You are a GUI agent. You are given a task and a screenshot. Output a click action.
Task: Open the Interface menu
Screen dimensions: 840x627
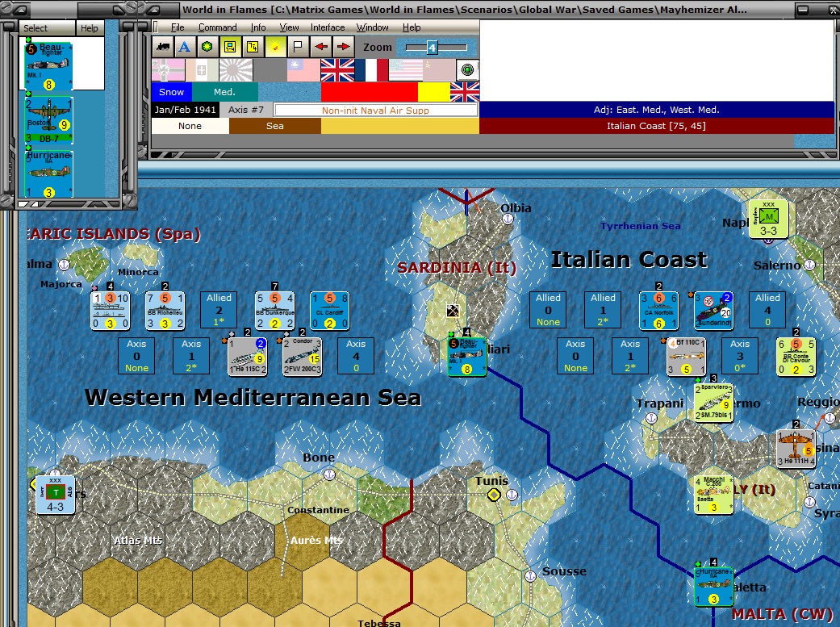(328, 27)
